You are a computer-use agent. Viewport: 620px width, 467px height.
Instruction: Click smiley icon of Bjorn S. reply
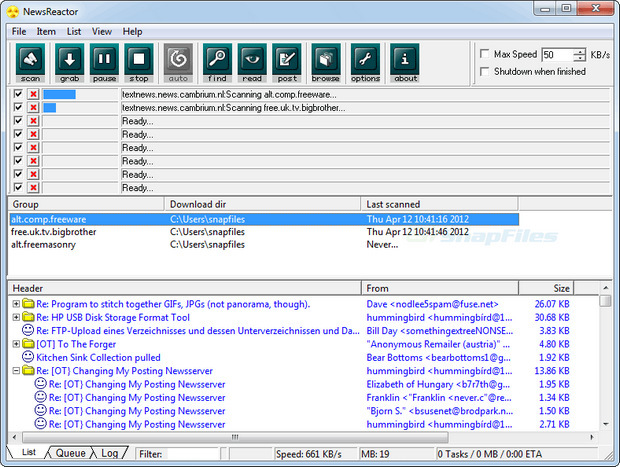pyautogui.click(x=40, y=410)
